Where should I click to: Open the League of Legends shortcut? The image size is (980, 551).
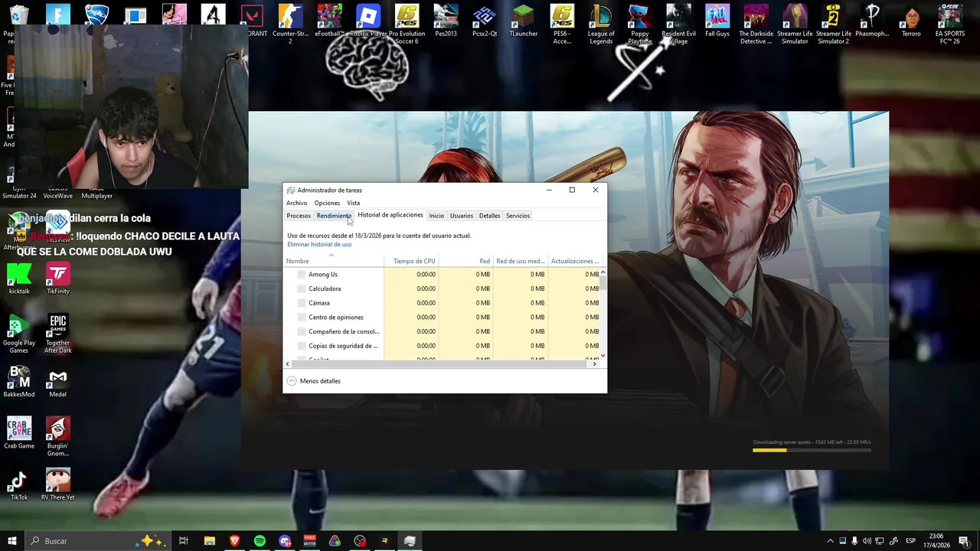[x=601, y=24]
